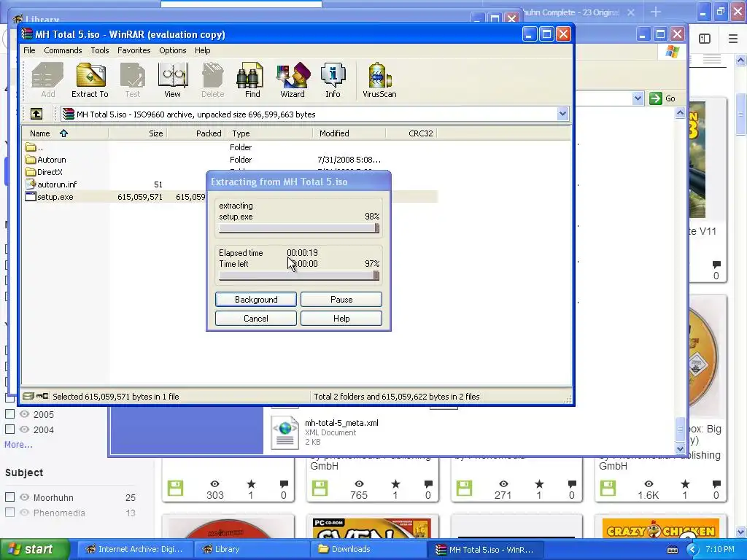Toggle the eye icon next to Moorhuhn
The height and width of the screenshot is (560, 747).
pos(24,497)
